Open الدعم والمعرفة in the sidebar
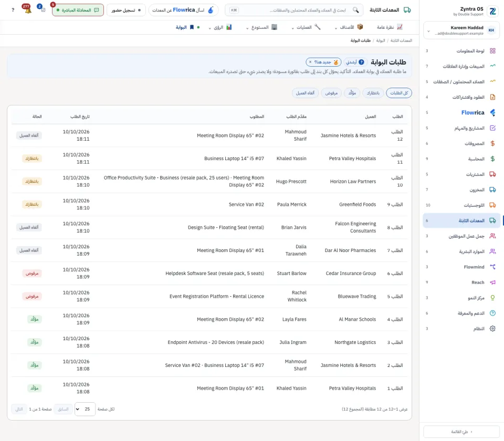The height and width of the screenshot is (441, 504). click(x=461, y=313)
